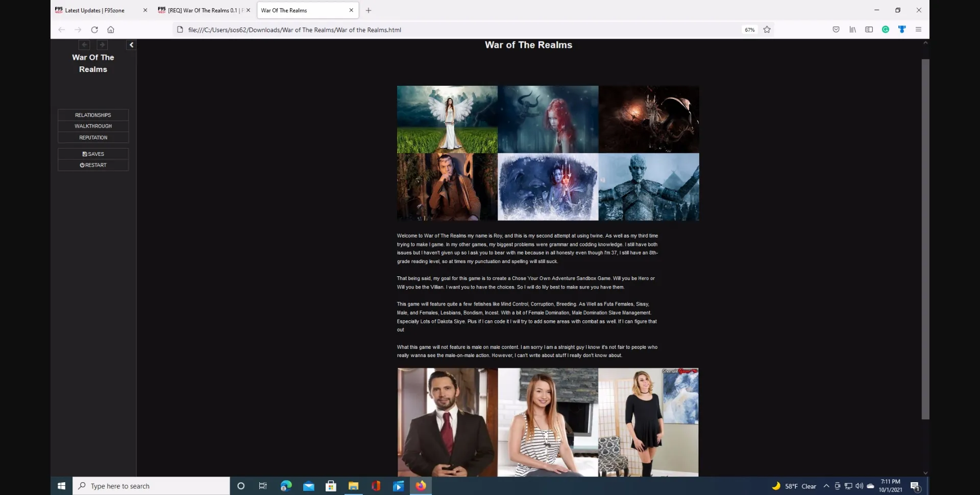Click the back arrow in the game sidebar
Image resolution: width=980 pixels, height=495 pixels.
tap(84, 45)
